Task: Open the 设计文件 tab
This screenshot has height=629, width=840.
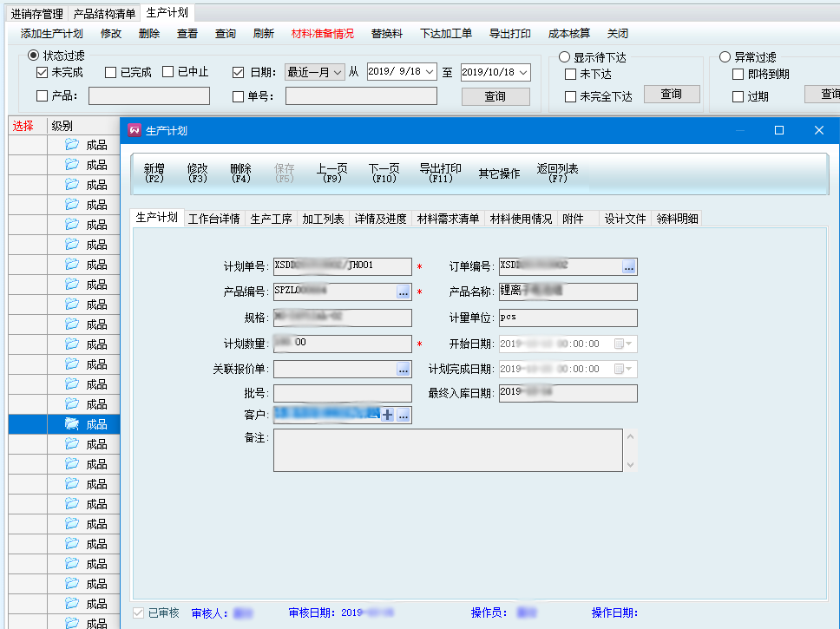Action: coord(625,219)
